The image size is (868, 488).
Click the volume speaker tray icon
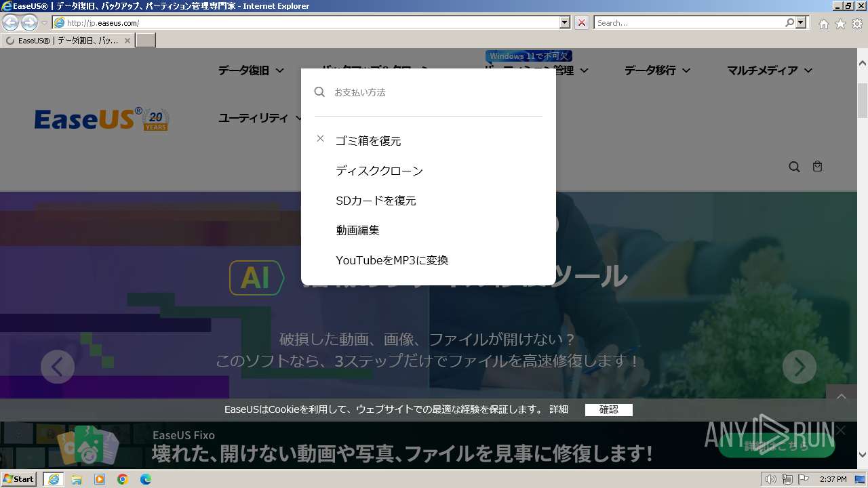(770, 479)
